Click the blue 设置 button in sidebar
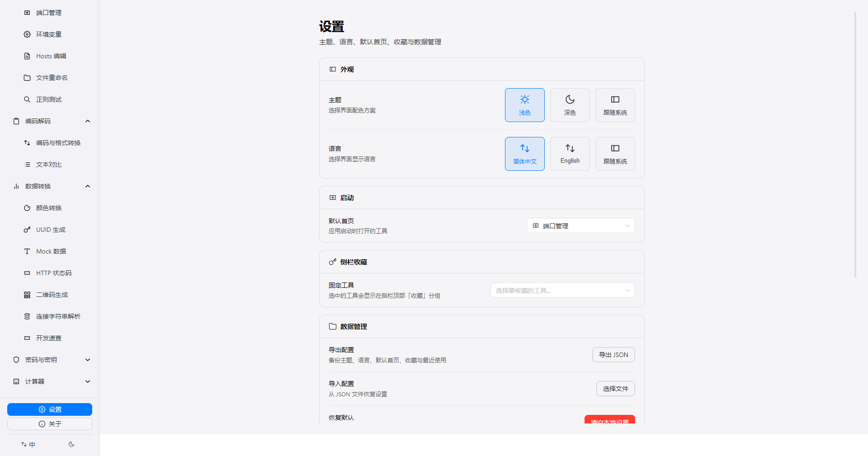This screenshot has height=456, width=868. (50, 409)
